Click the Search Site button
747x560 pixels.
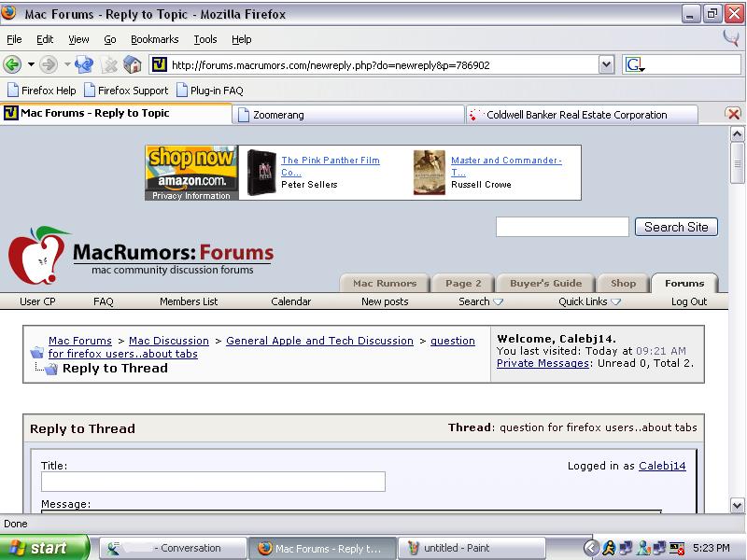[x=676, y=227]
